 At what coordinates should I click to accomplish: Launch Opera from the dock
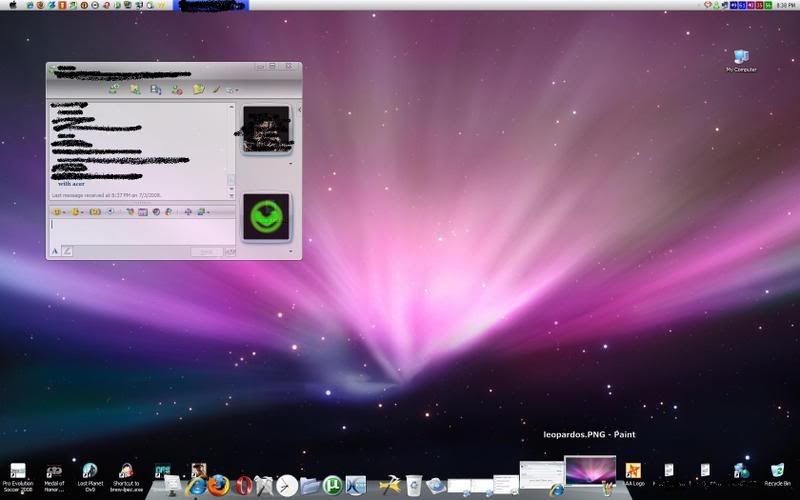(243, 485)
